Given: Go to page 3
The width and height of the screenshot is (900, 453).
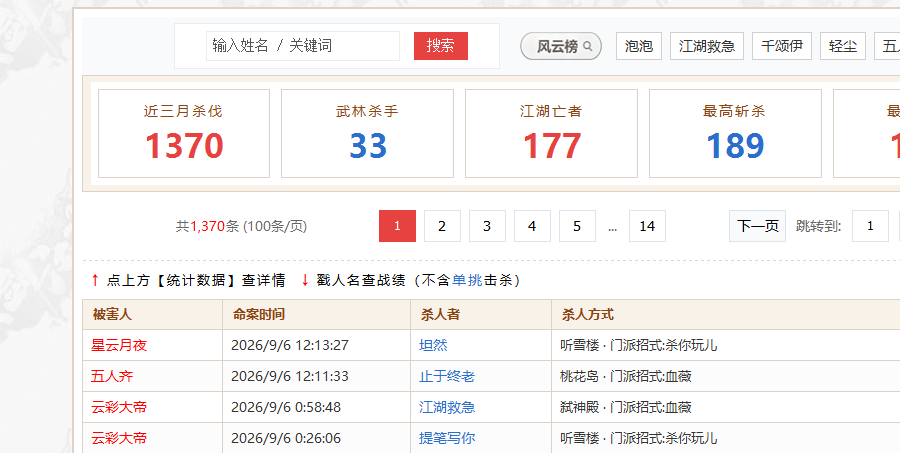Looking at the screenshot, I should coord(487,226).
